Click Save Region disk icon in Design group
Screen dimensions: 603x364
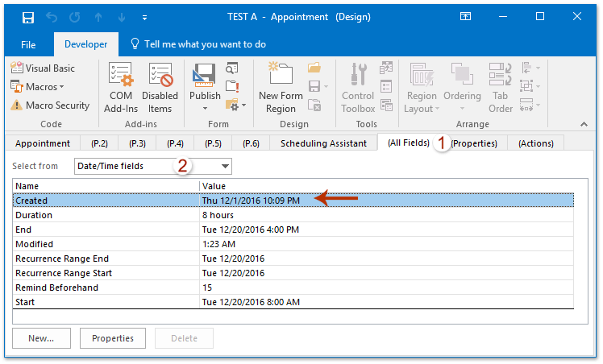[314, 86]
